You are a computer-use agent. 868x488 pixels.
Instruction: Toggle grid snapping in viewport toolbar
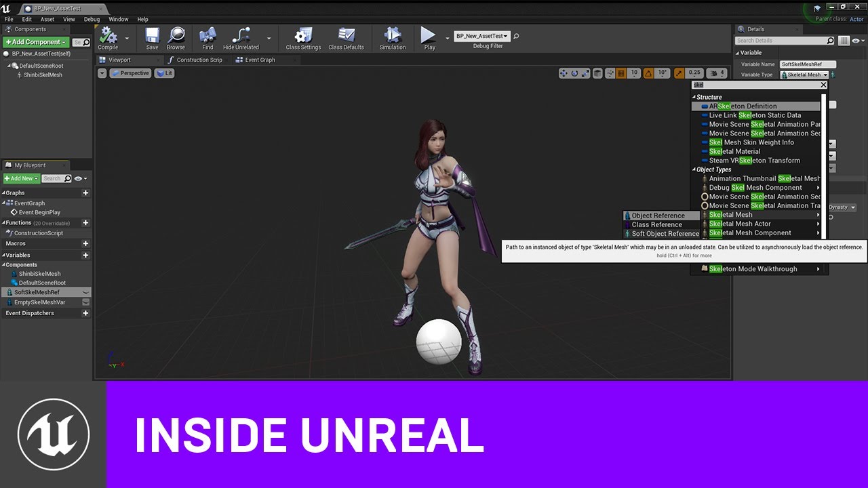(x=621, y=73)
